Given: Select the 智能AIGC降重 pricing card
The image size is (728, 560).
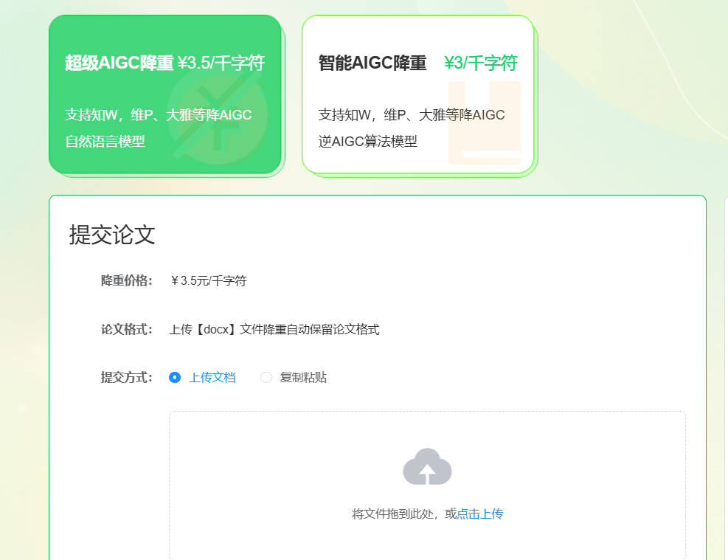Looking at the screenshot, I should click(418, 94).
